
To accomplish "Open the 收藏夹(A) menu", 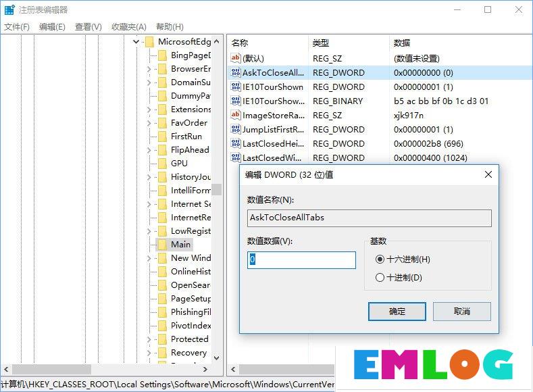I will click(129, 27).
